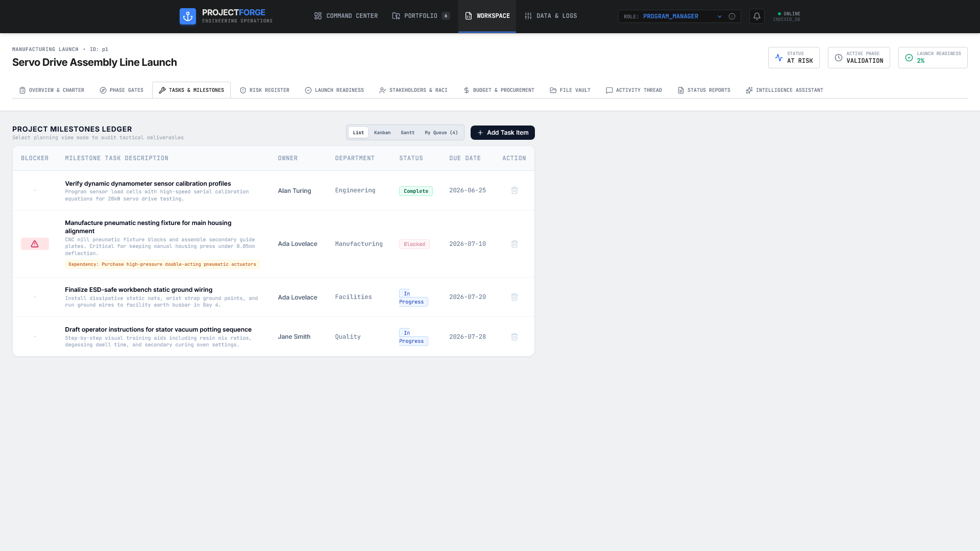Click due date 2026-07-10
The height and width of the screenshot is (551, 980).
click(x=468, y=244)
